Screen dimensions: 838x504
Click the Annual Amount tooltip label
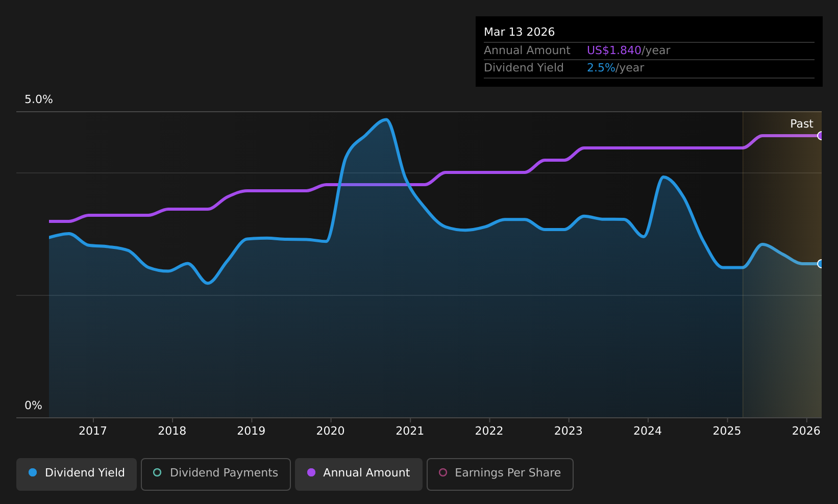click(527, 51)
